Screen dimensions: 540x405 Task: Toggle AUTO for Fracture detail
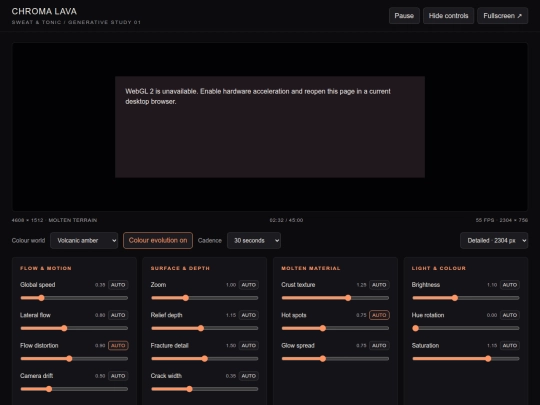pyautogui.click(x=249, y=345)
